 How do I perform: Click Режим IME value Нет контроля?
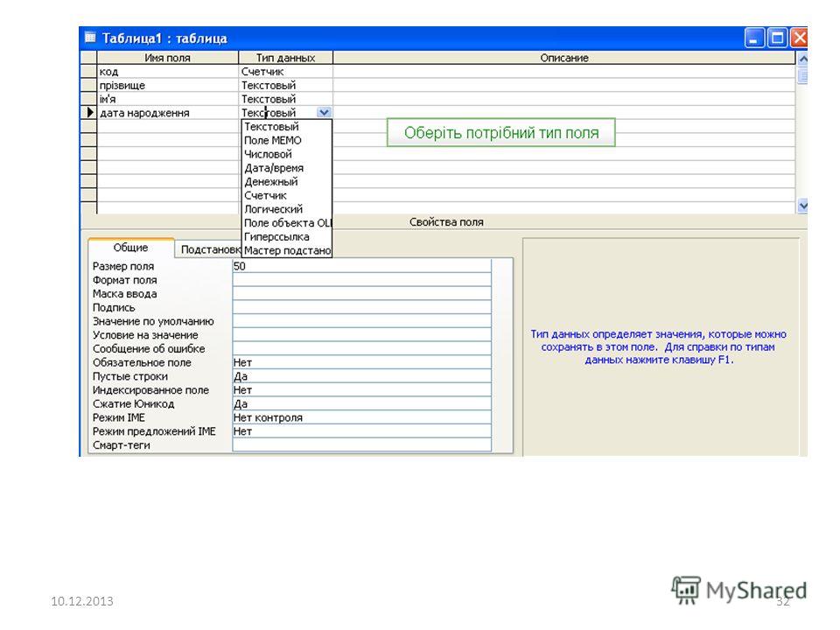(361, 417)
